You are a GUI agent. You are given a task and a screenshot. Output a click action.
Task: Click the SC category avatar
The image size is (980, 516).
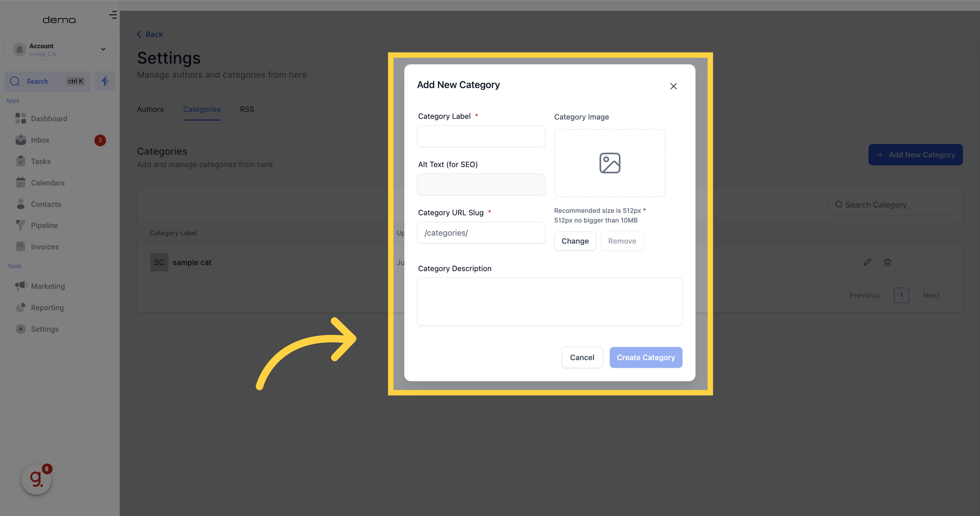tap(159, 262)
